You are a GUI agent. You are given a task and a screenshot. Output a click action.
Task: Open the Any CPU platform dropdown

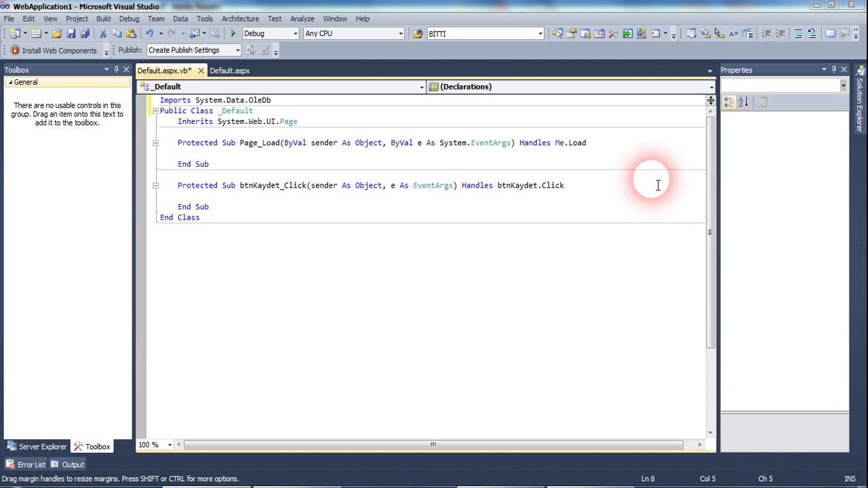[401, 33]
